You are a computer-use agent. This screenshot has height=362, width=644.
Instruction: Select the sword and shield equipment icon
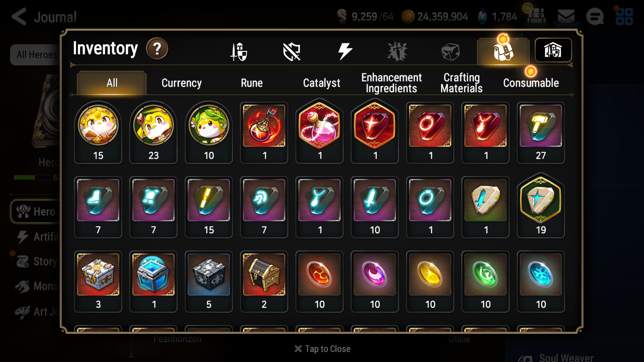(239, 52)
